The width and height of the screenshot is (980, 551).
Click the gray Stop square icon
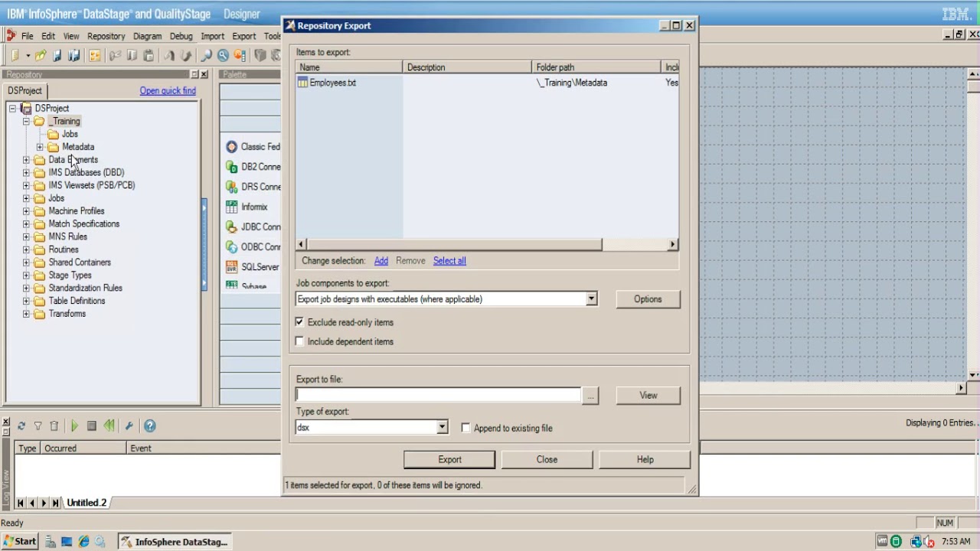(x=91, y=426)
